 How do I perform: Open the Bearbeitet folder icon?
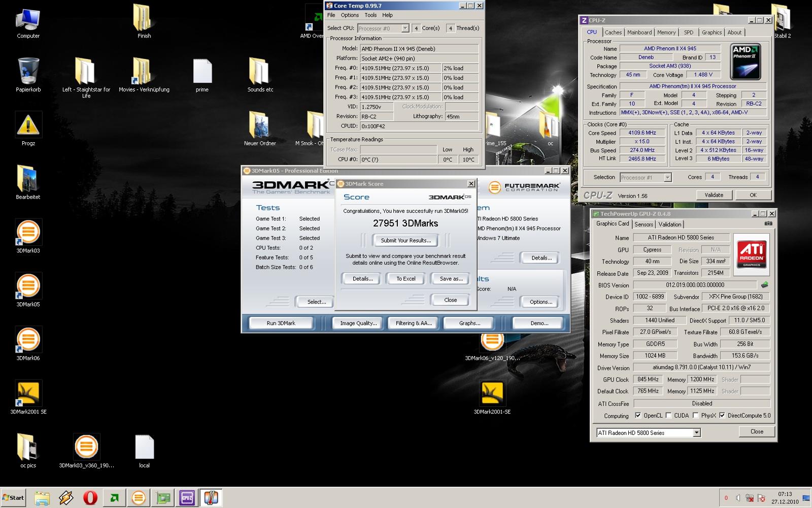click(x=28, y=182)
